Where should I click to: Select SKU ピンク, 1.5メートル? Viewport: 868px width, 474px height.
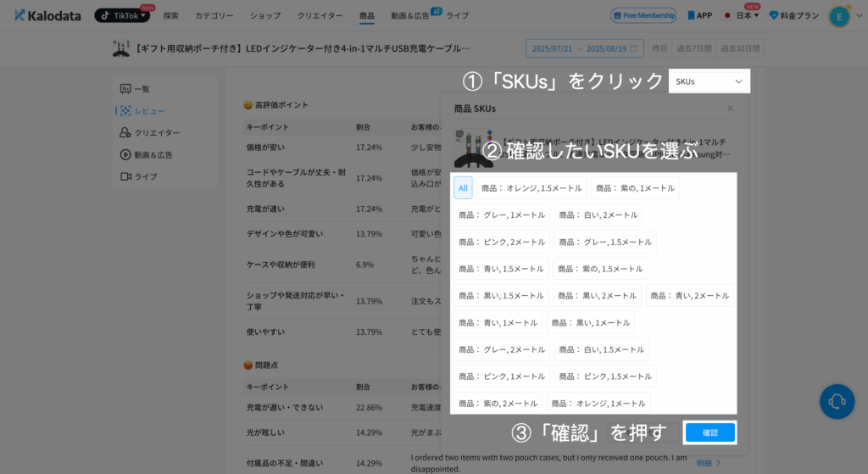tap(605, 376)
